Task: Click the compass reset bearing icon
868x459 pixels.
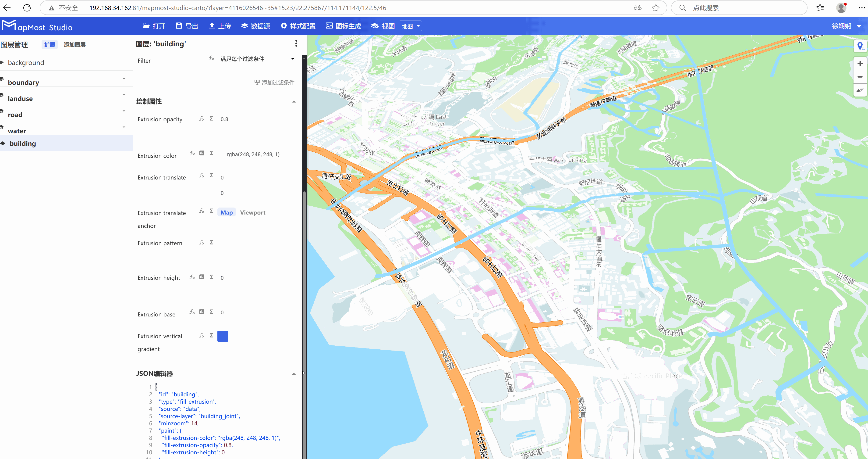Action: coord(860,90)
